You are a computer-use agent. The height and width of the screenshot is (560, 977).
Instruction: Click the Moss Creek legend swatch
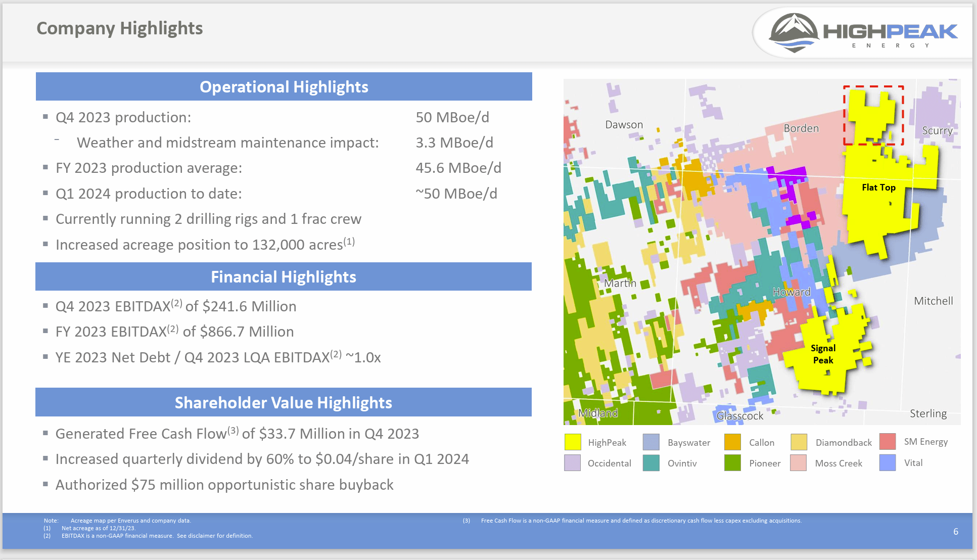pos(800,463)
